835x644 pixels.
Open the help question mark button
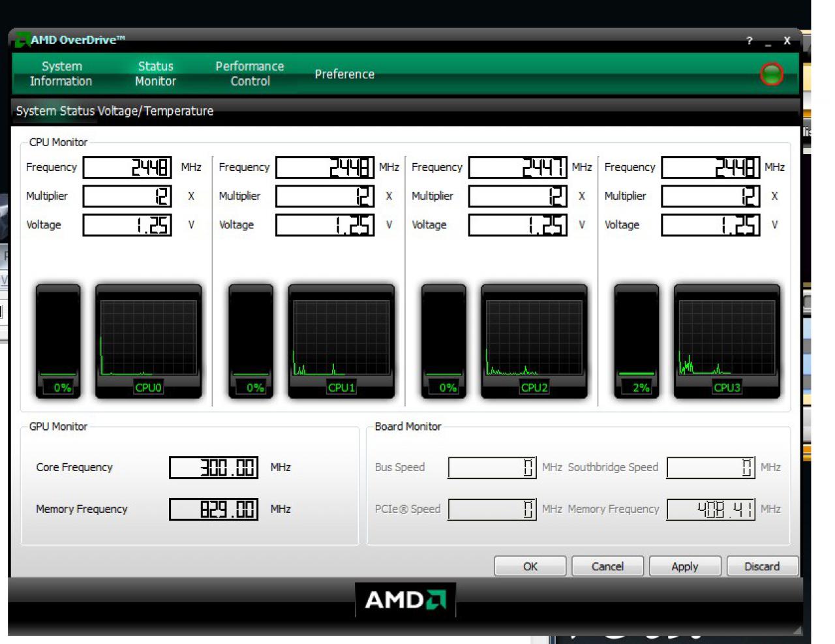coord(749,40)
